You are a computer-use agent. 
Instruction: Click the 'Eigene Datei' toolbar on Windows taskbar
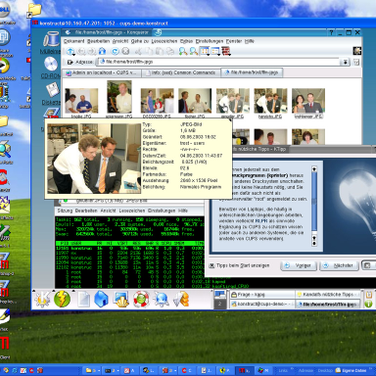coord(351,370)
